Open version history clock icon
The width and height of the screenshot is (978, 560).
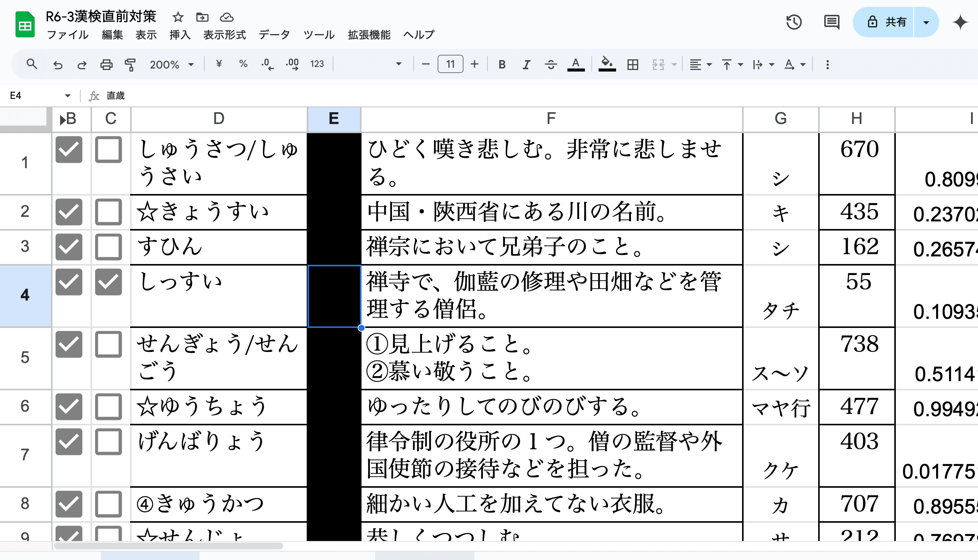pyautogui.click(x=794, y=22)
